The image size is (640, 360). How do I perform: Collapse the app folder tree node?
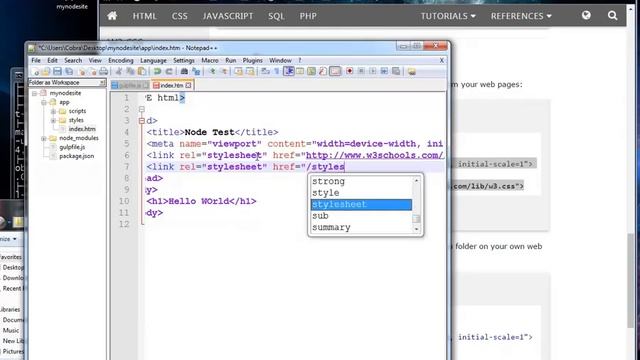(x=44, y=102)
